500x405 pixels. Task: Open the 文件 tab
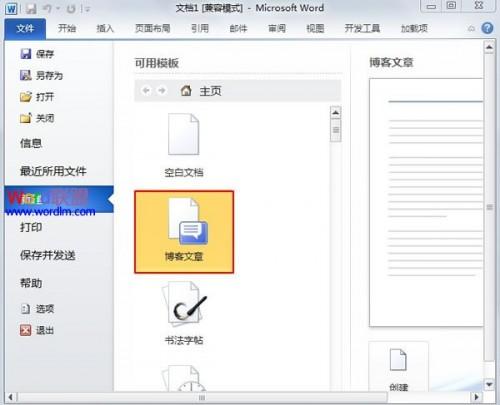click(x=25, y=29)
